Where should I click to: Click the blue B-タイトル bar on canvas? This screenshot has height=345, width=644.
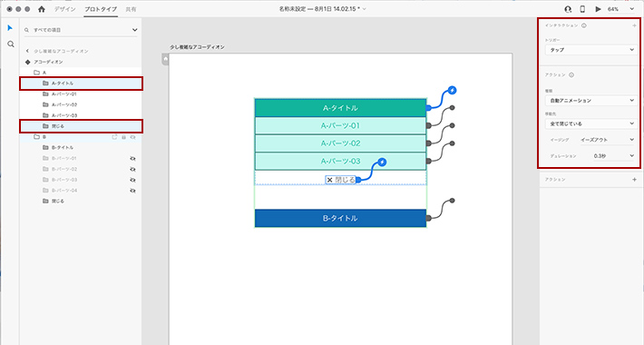pyautogui.click(x=340, y=219)
